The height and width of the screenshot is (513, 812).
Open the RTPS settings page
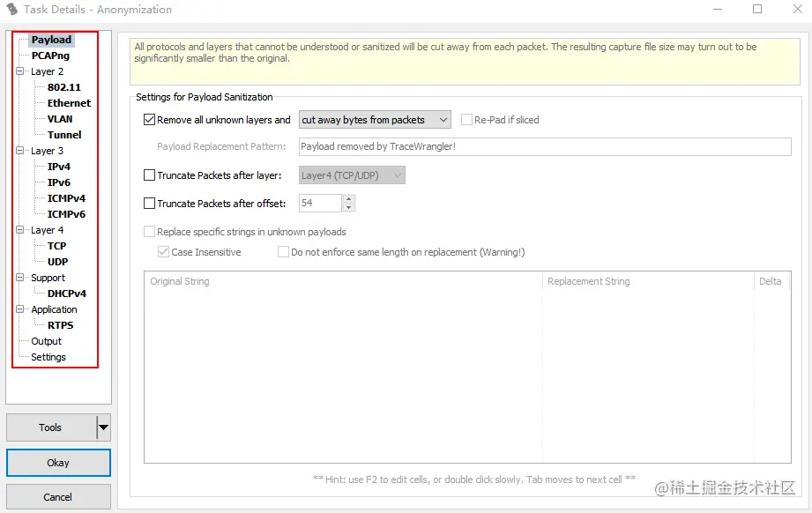pyautogui.click(x=61, y=325)
